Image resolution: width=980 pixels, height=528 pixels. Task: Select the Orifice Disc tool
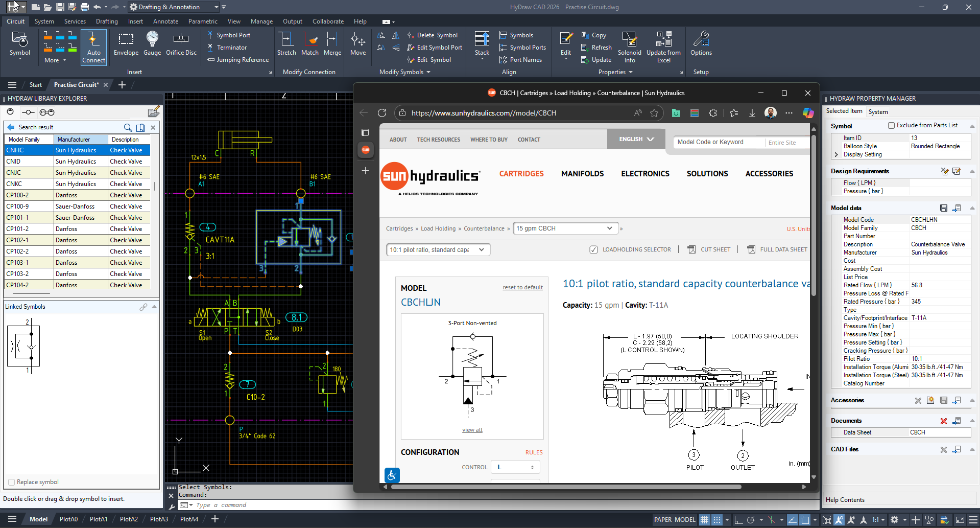tap(181, 46)
